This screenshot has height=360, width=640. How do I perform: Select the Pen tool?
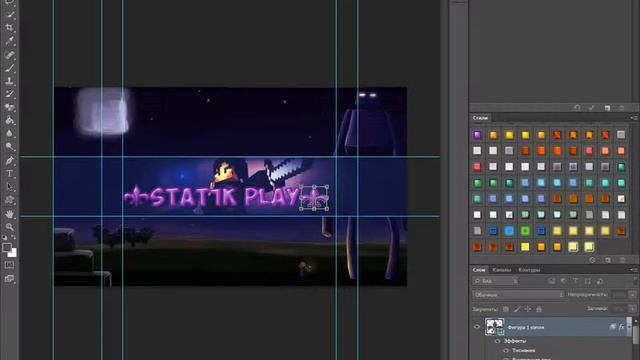[x=10, y=160]
